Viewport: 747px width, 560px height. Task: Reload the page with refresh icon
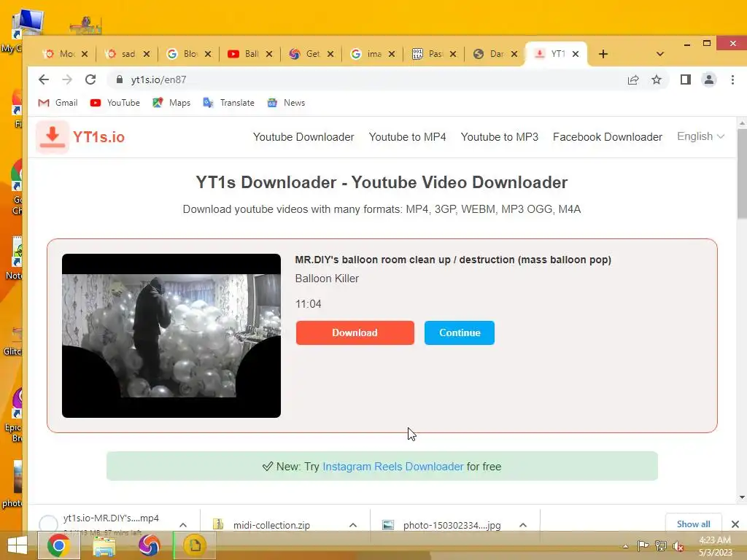click(x=90, y=79)
